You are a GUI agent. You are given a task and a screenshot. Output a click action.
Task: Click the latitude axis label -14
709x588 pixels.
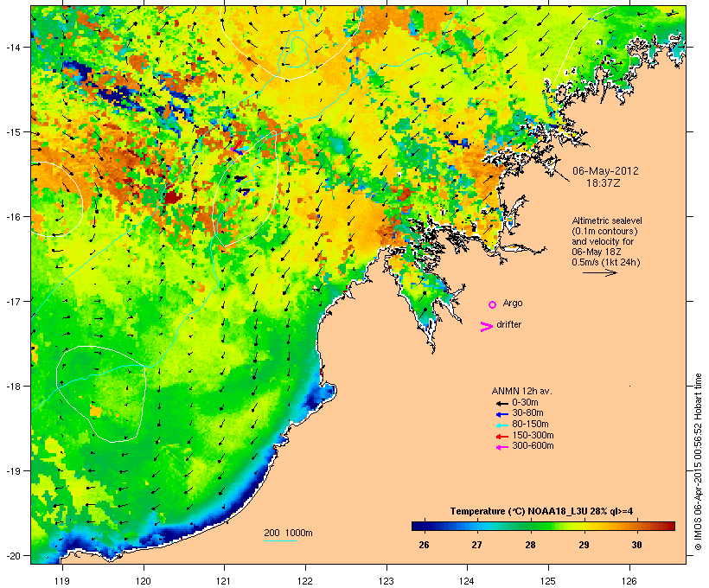[12, 47]
